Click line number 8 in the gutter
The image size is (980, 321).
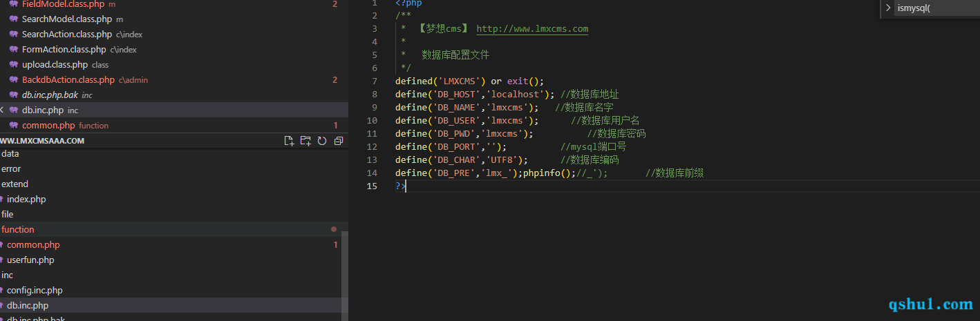pos(375,95)
